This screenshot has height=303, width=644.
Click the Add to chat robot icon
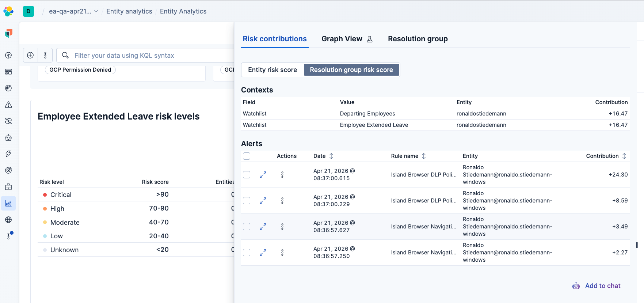coord(576,286)
